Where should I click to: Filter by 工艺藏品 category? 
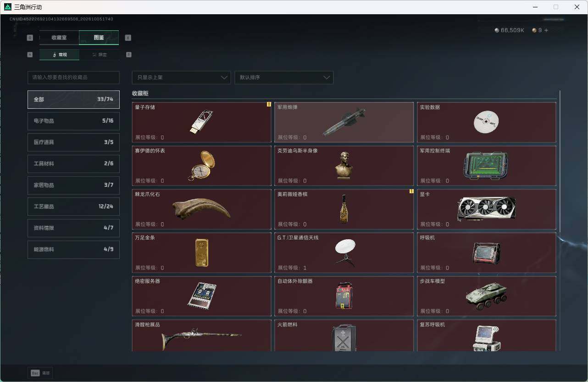click(x=73, y=207)
